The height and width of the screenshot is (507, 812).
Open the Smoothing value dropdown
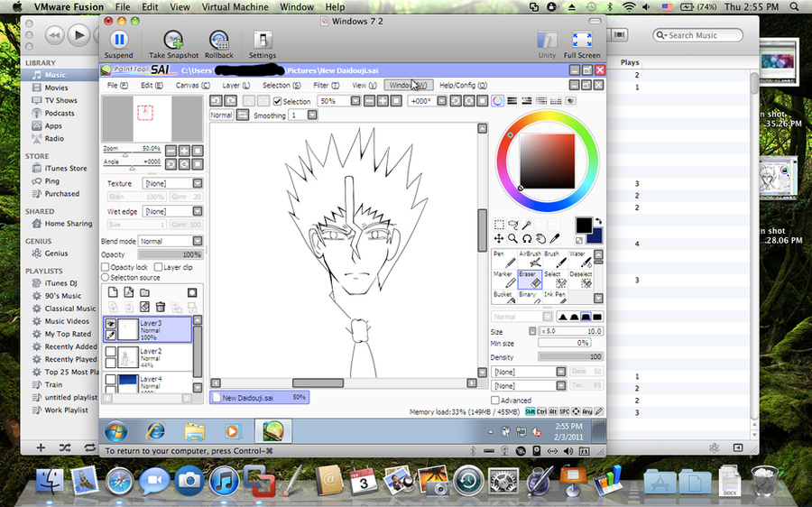(x=312, y=115)
